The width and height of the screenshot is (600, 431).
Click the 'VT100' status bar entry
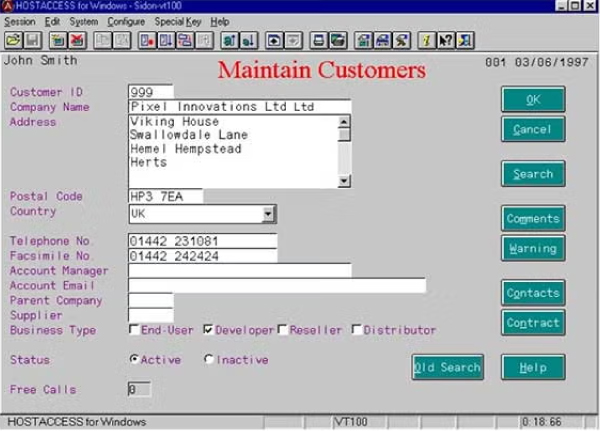(x=351, y=421)
